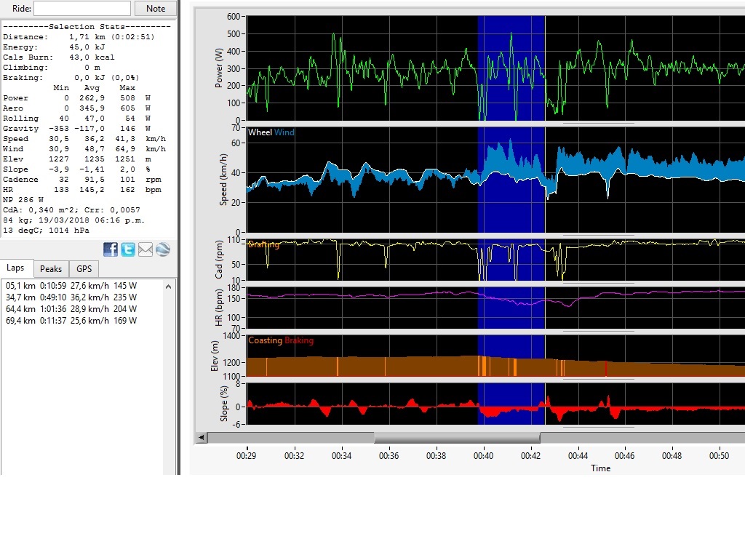Toggle the Drafting overlay legend

click(263, 244)
